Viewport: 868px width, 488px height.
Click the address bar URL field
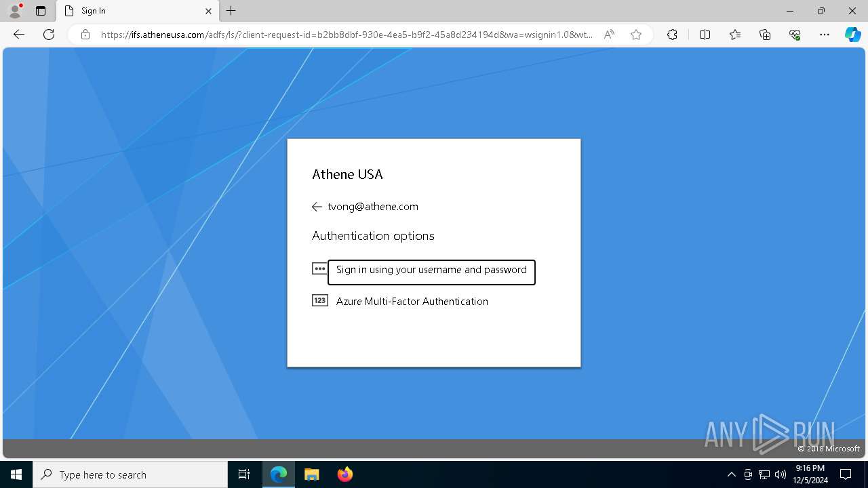346,35
